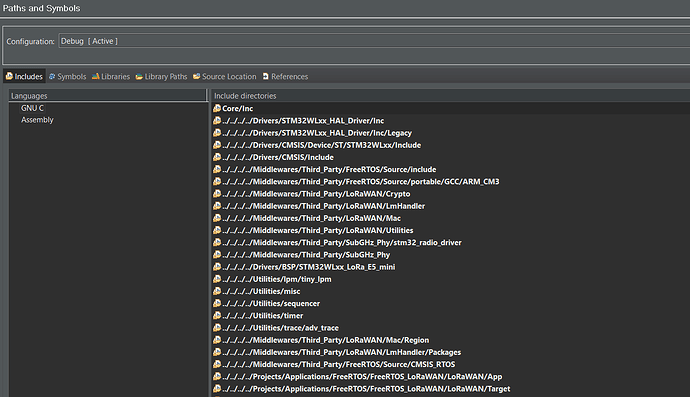The height and width of the screenshot is (397, 690).
Task: Click folder icon of Drivers/CMSIS/Include entry
Action: [x=217, y=157]
